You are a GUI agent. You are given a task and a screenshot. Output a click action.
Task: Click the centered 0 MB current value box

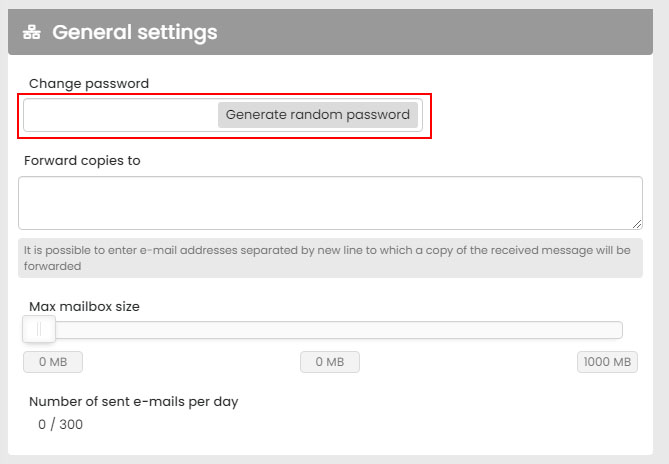330,362
